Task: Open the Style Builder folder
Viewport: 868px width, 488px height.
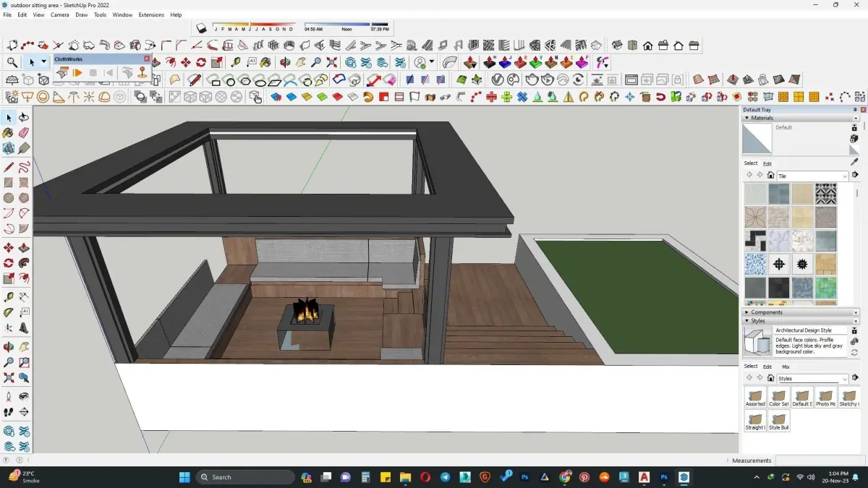Action: (778, 421)
